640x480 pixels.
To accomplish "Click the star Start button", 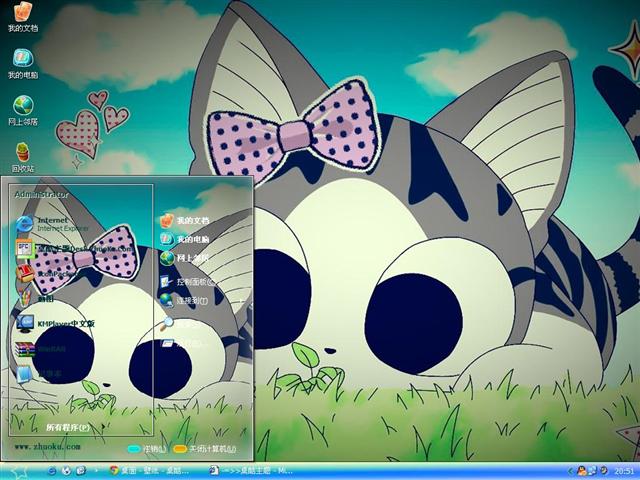I will click(17, 469).
